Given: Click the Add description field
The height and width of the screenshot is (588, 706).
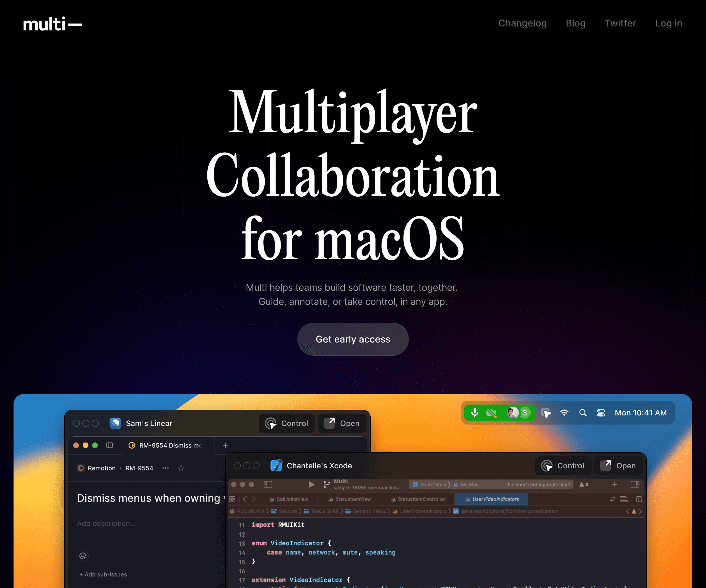Looking at the screenshot, I should [106, 523].
